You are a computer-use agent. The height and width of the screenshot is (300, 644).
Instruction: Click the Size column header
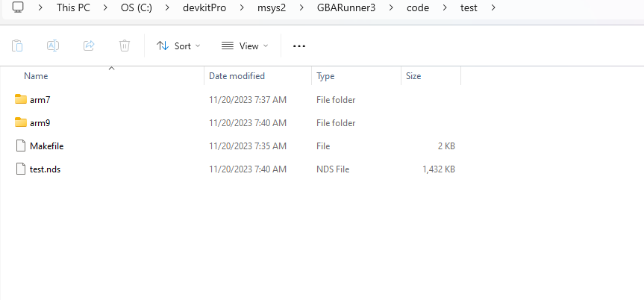point(413,76)
